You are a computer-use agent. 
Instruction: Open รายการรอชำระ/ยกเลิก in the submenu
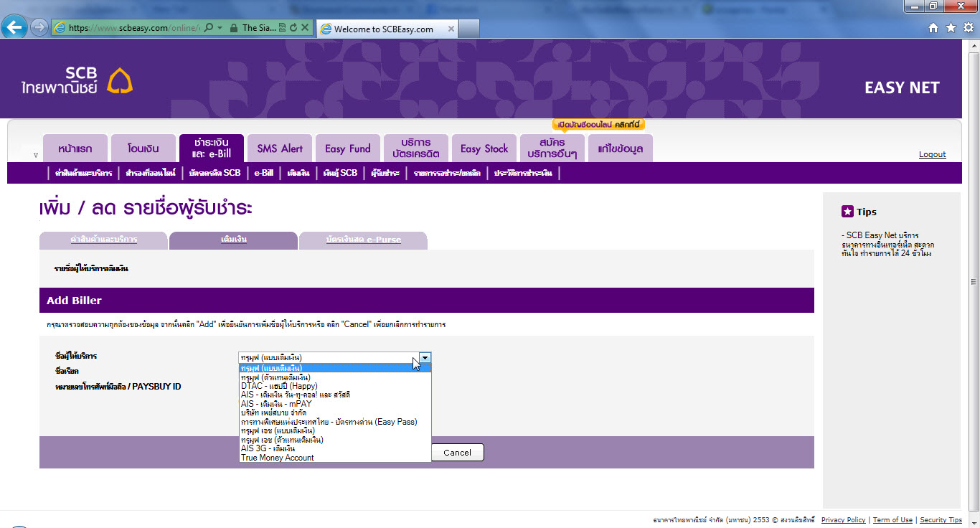coord(448,173)
